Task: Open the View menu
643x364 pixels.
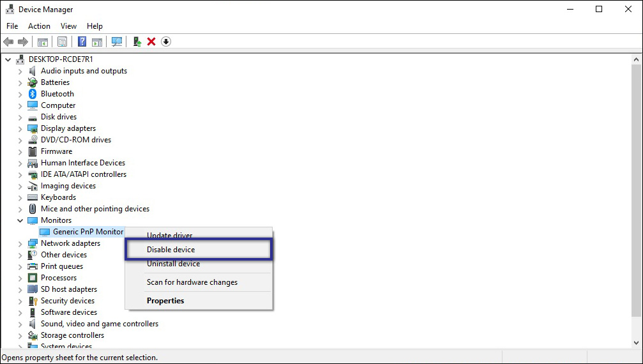Action: 68,26
